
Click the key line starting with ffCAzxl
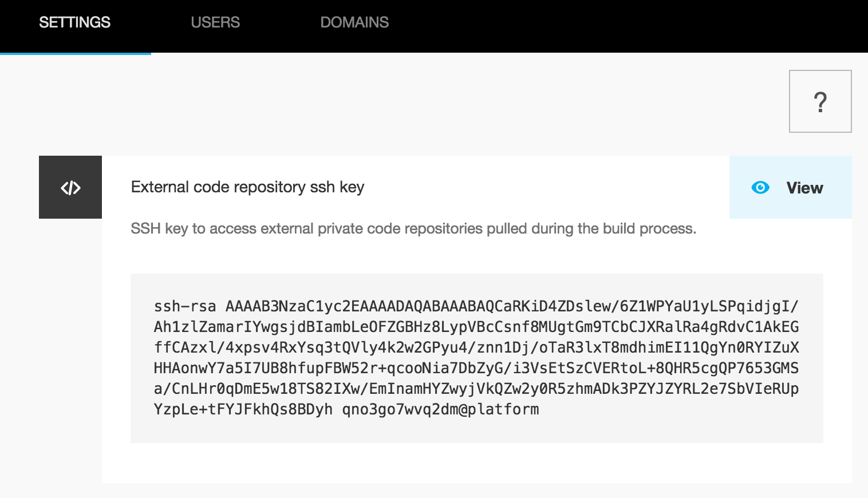(x=476, y=348)
